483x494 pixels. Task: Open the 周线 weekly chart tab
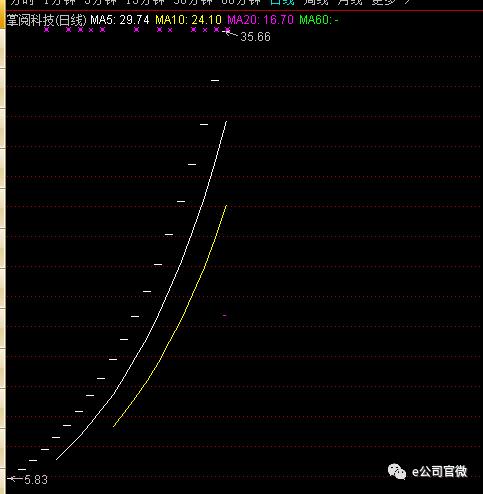coord(316,2)
